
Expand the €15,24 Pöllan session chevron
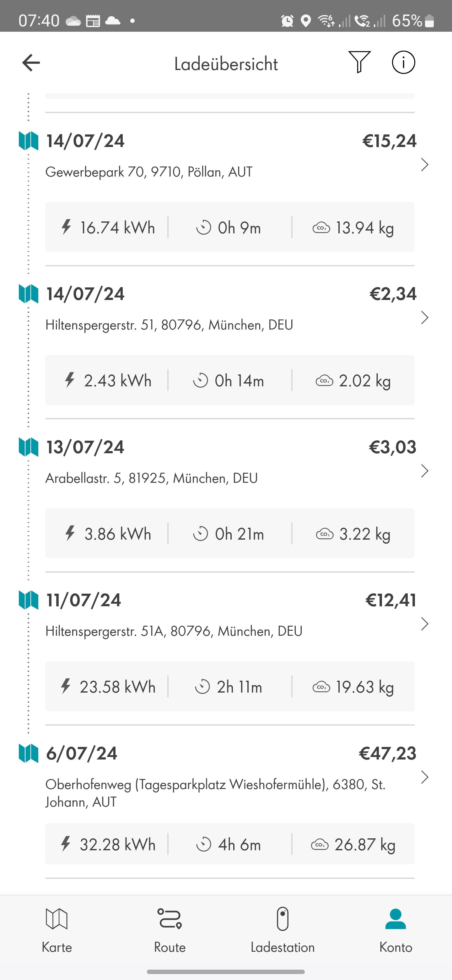click(425, 165)
